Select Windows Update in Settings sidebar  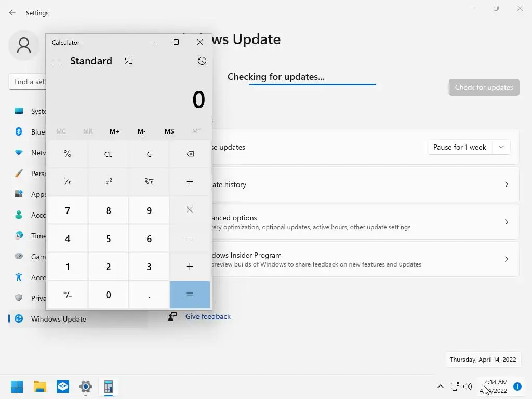tap(78, 319)
